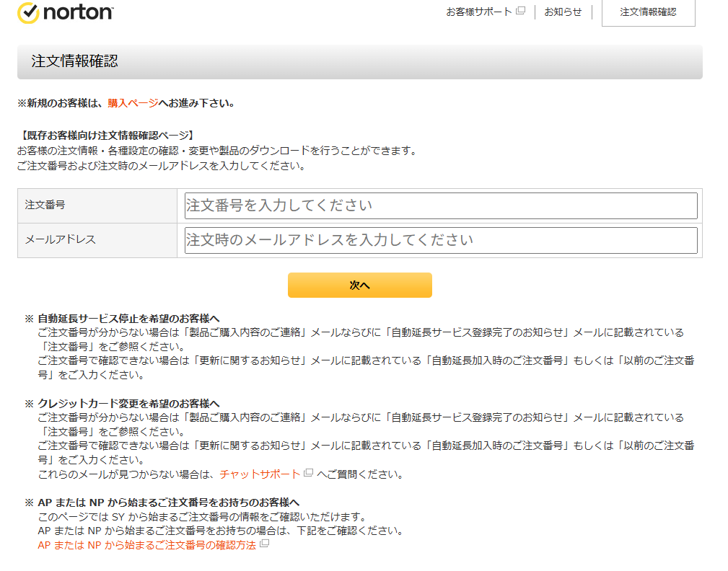Click the 次へ button
The image size is (728, 571).
(360, 285)
